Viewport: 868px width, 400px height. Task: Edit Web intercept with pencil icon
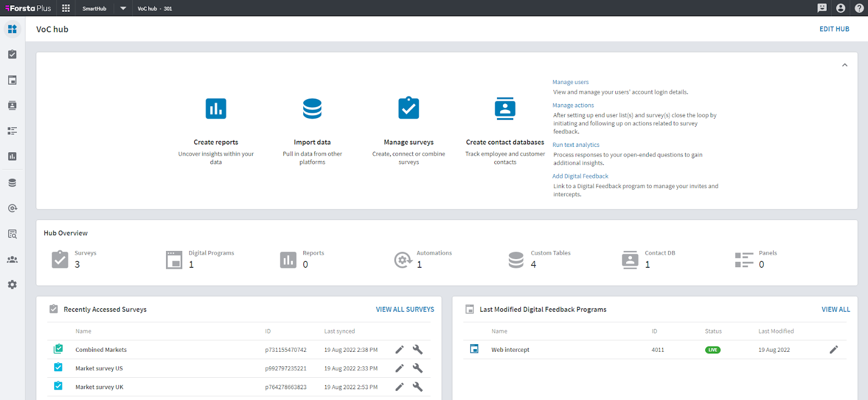(x=834, y=350)
